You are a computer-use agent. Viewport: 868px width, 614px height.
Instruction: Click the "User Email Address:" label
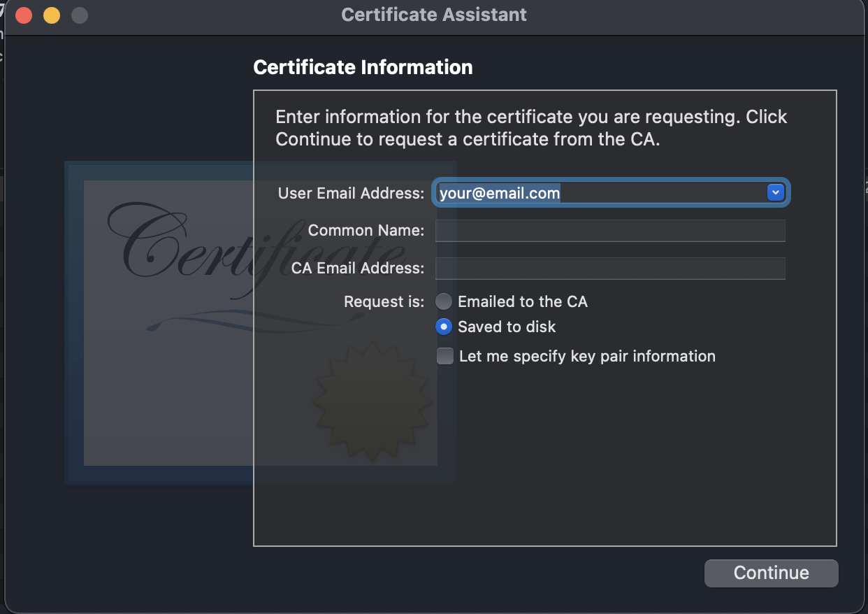tap(350, 193)
